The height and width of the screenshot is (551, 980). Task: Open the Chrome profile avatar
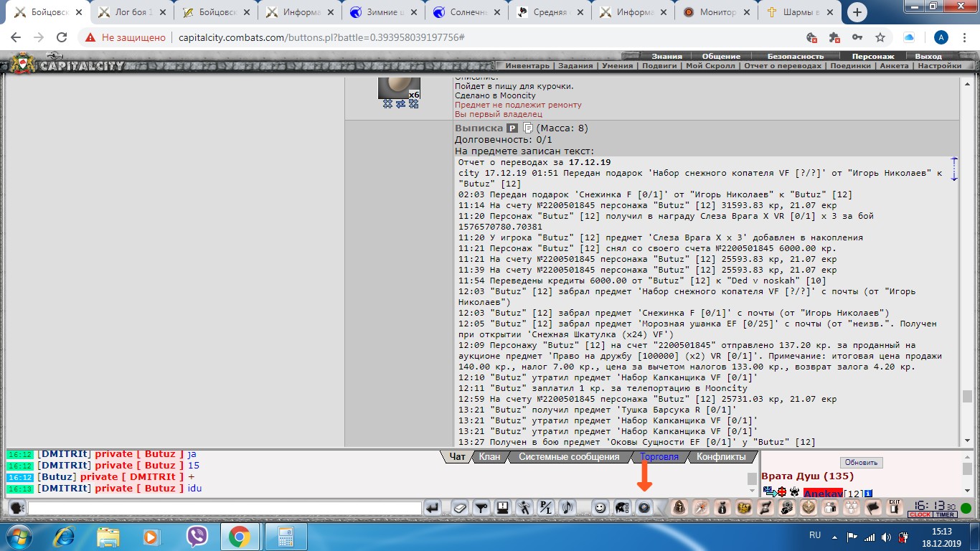coord(942,37)
